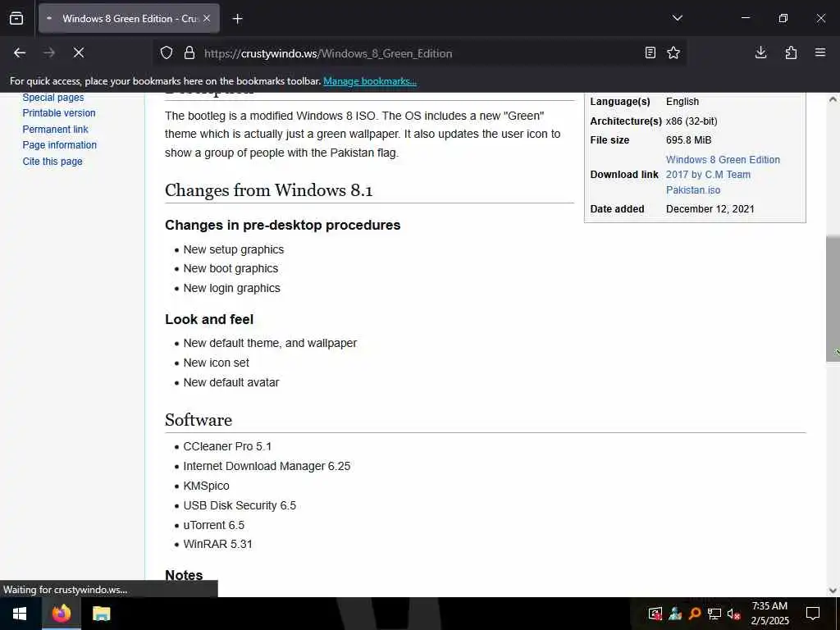Open network status tray icon

pyautogui.click(x=714, y=614)
